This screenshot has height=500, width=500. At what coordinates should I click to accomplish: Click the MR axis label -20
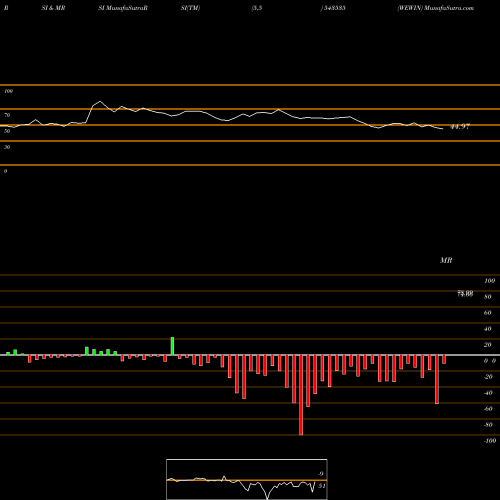[488, 377]
